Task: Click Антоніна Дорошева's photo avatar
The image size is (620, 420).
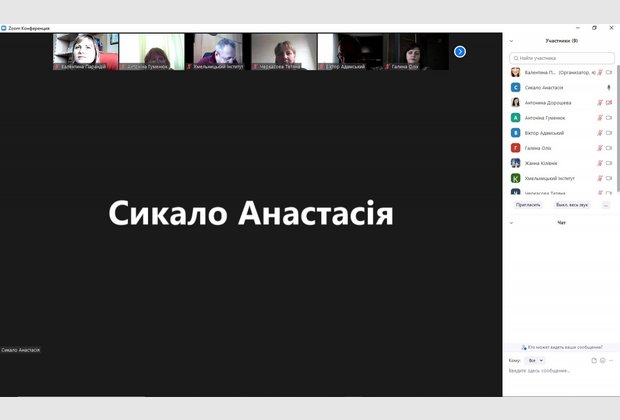Action: tap(515, 102)
